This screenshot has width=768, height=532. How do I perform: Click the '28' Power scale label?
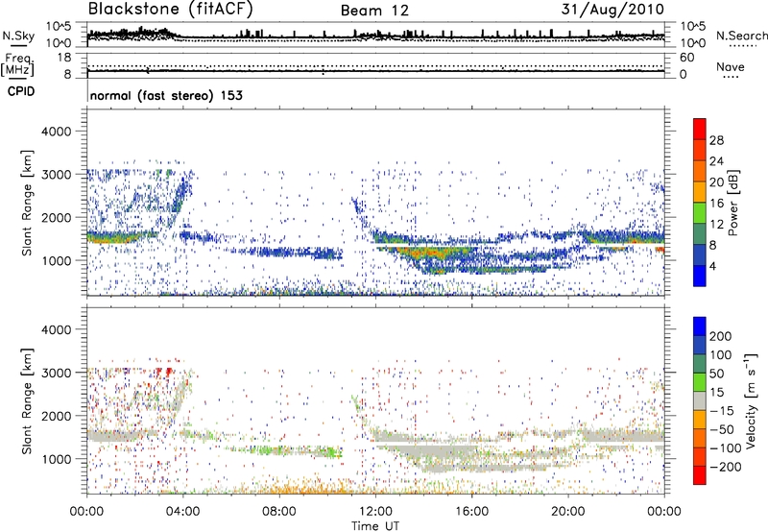(716, 140)
